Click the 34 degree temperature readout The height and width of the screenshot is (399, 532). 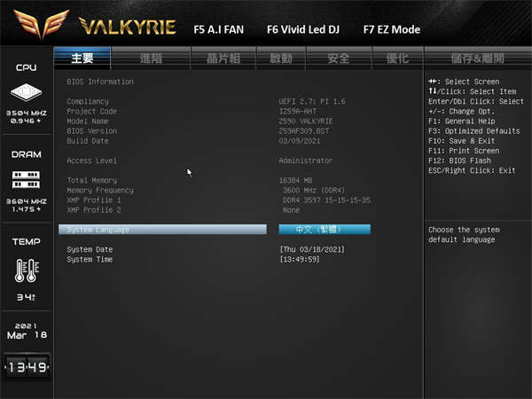point(26,297)
